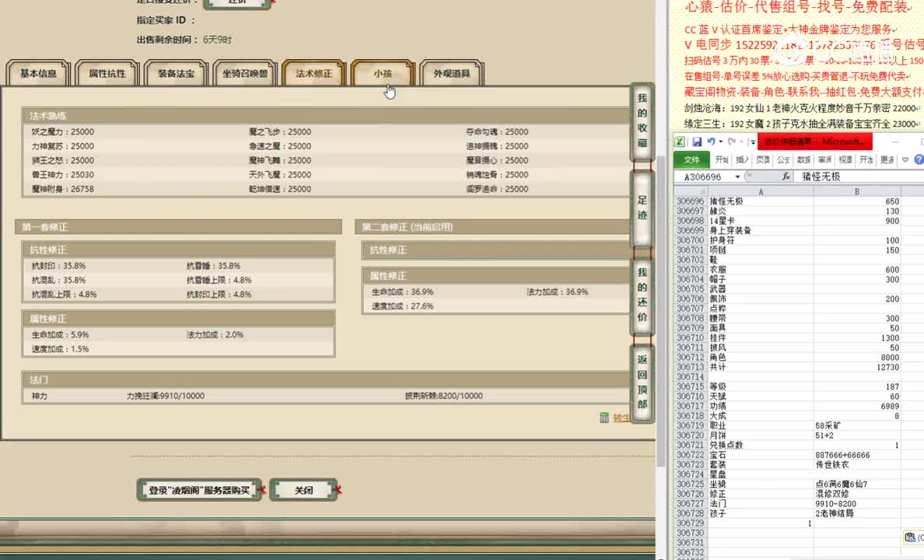
Task: Click the 还价 button at the top
Action: point(237,4)
